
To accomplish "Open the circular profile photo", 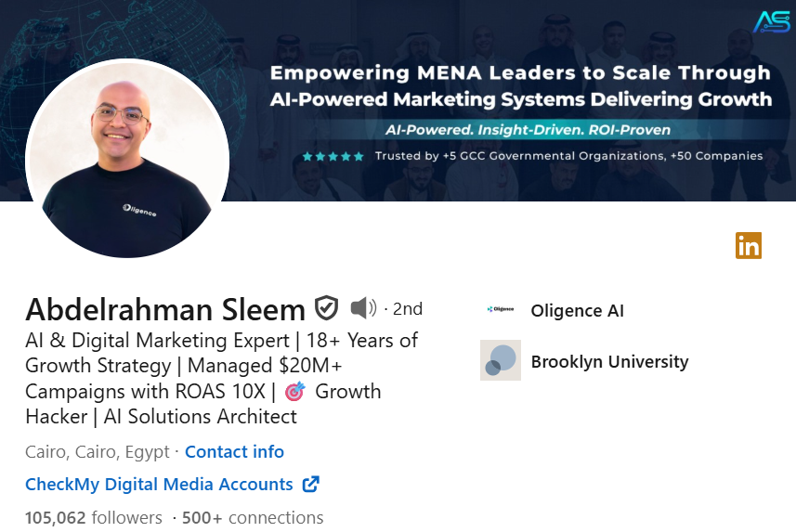I will click(127, 159).
